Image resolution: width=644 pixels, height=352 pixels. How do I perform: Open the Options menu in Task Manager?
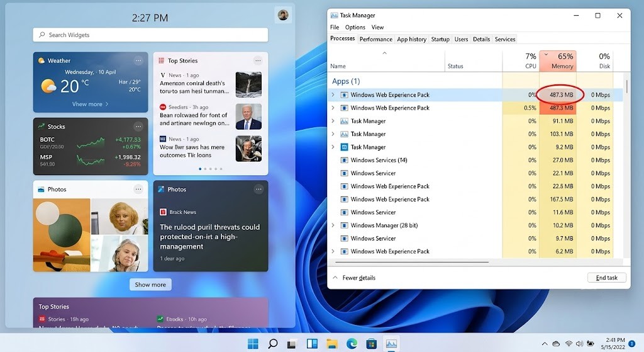click(x=355, y=27)
